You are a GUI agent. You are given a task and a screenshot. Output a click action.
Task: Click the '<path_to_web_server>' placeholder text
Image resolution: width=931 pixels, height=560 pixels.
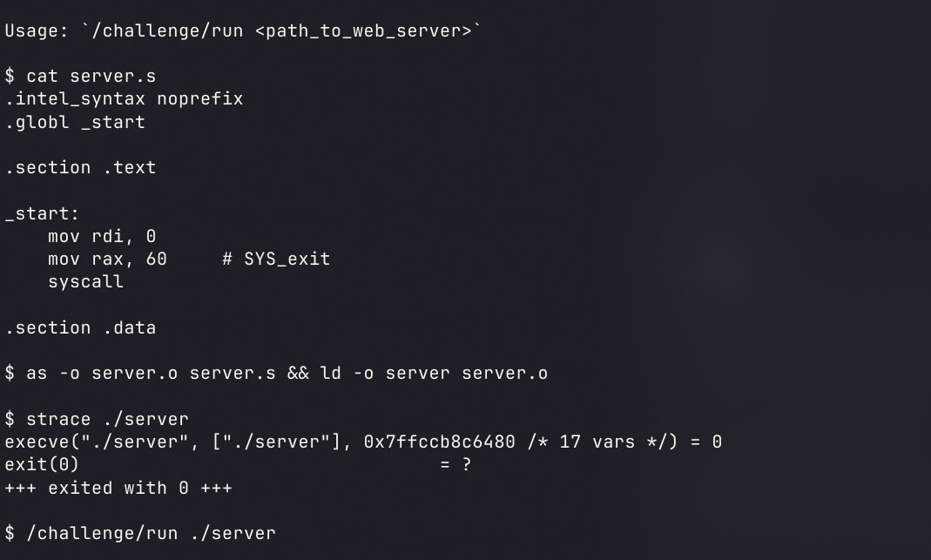click(363, 30)
